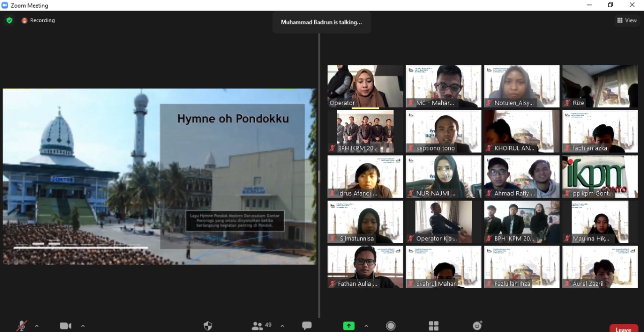
Task: Click muted mic icon on Rize tile
Action: (x=567, y=103)
